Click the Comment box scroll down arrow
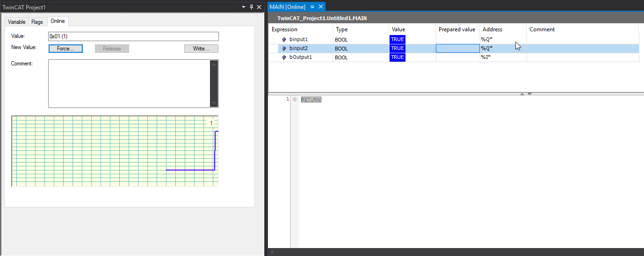This screenshot has height=256, width=644. point(214,103)
